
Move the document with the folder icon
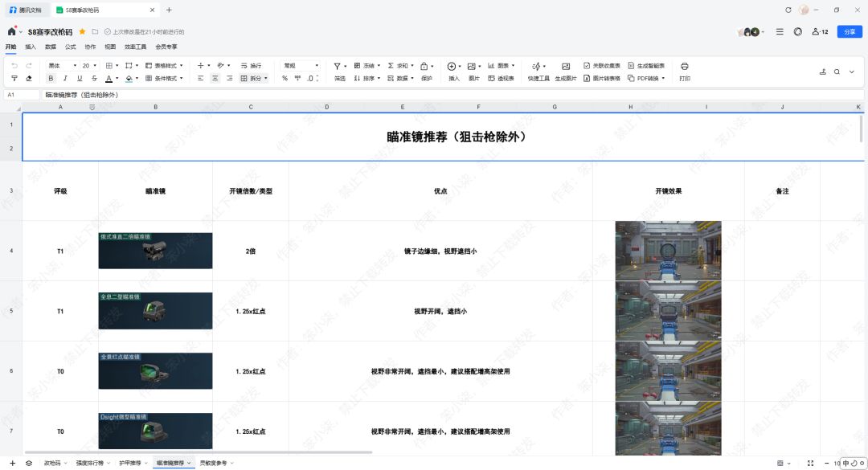click(x=95, y=31)
